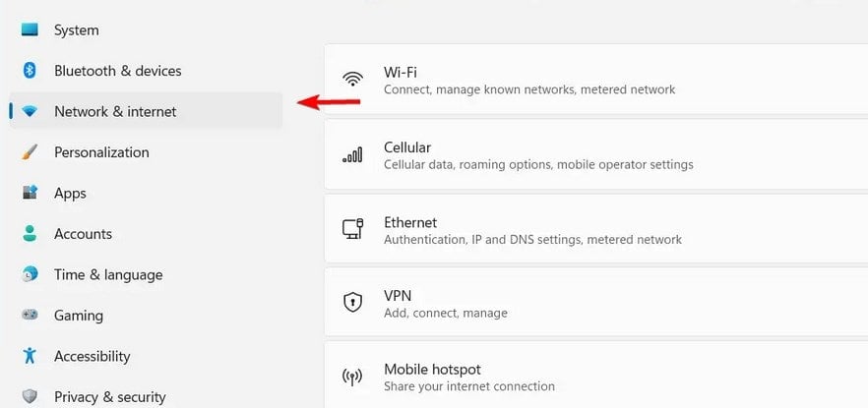868x408 pixels.
Task: Select the Cellular data option row
Action: [595, 154]
